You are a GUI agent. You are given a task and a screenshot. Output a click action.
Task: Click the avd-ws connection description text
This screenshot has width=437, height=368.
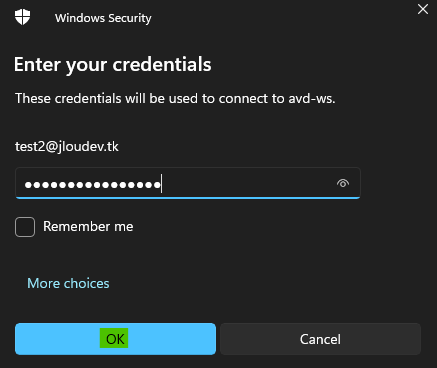[x=175, y=99]
